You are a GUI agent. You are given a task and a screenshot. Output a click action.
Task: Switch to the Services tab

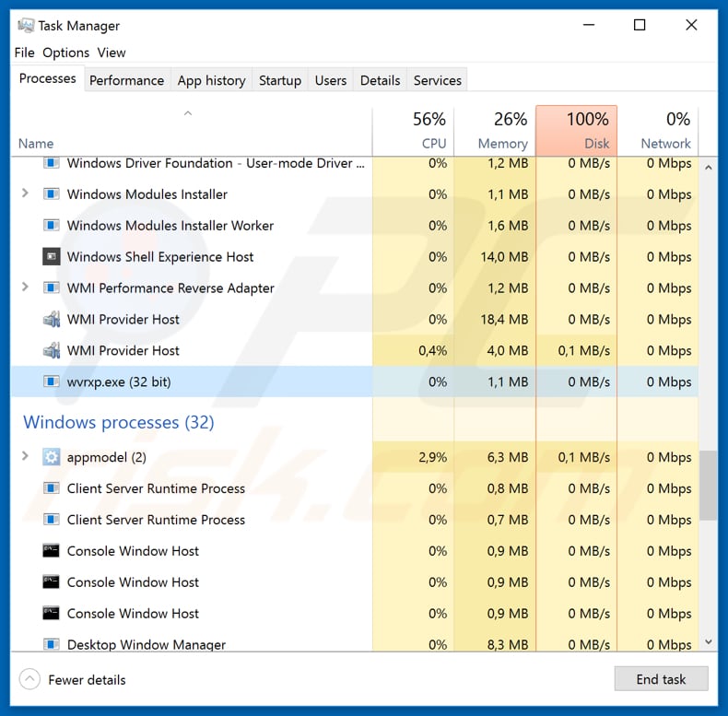pyautogui.click(x=438, y=80)
